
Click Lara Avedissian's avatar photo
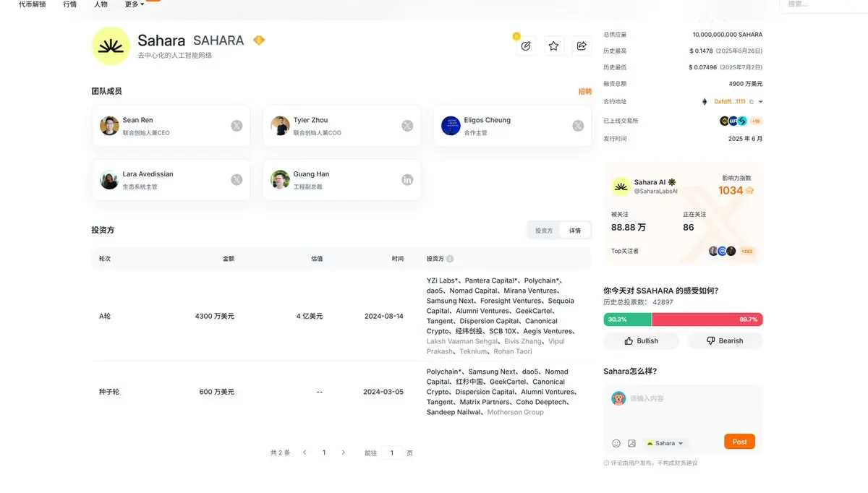(109, 179)
